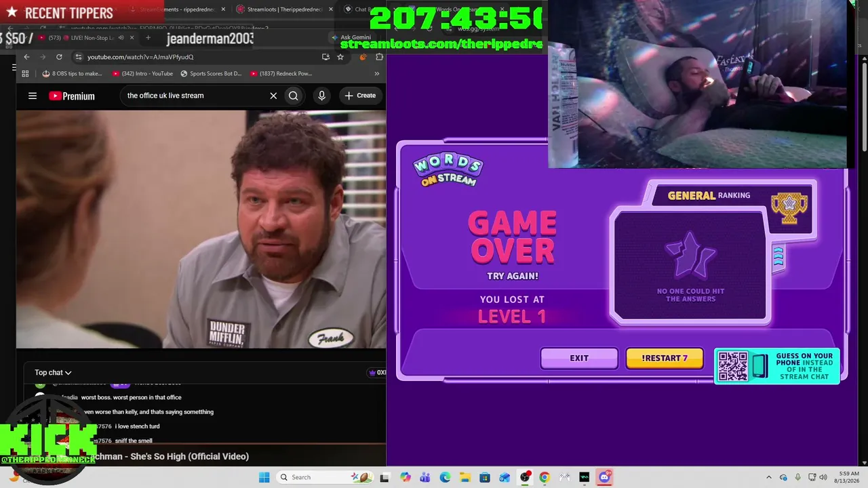
Task: Open '(342) Intro - YouTube' bookmark
Action: (x=142, y=74)
